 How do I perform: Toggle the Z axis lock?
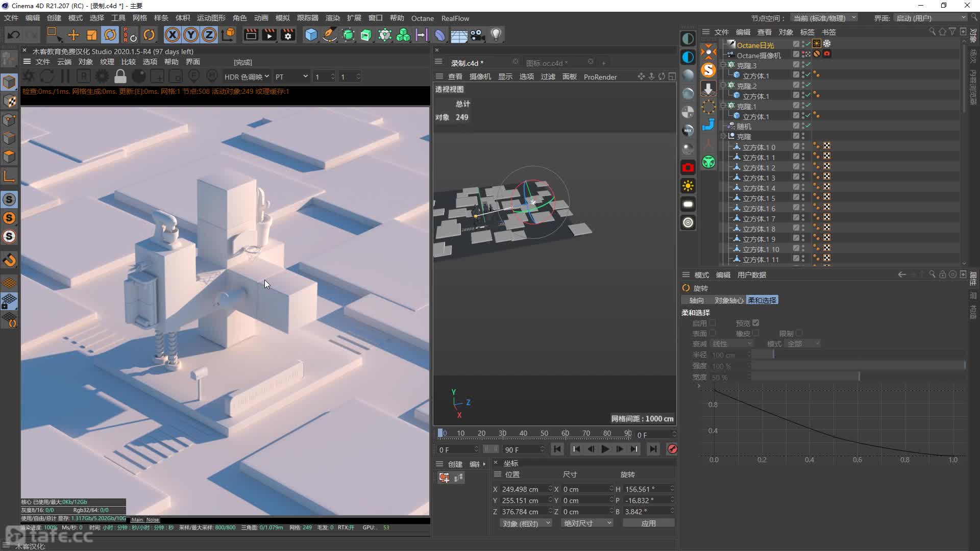point(209,35)
